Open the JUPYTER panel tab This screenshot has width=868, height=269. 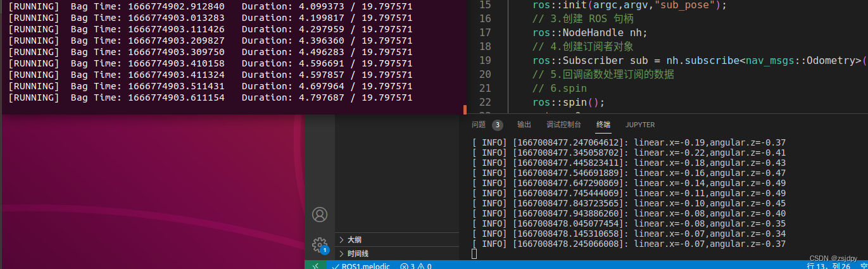[x=640, y=125]
